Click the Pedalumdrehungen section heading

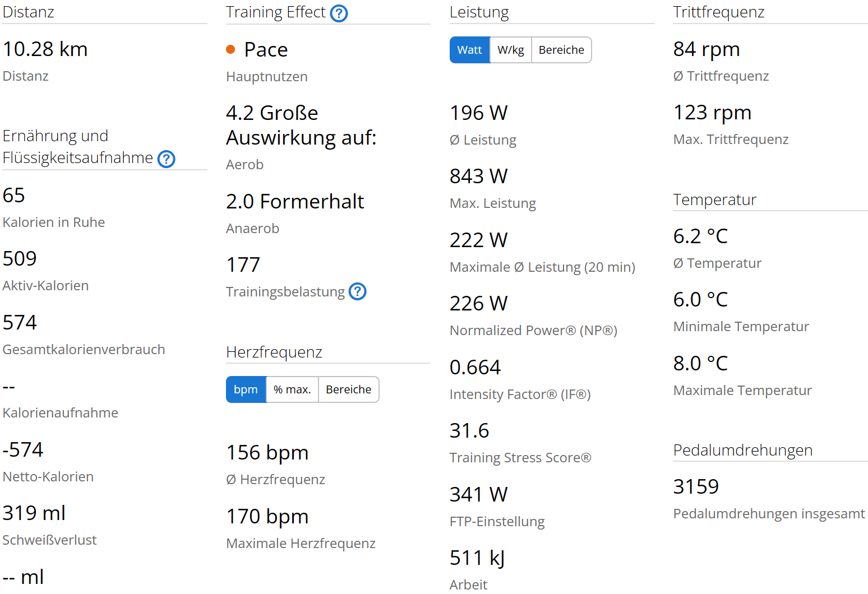pos(742,450)
